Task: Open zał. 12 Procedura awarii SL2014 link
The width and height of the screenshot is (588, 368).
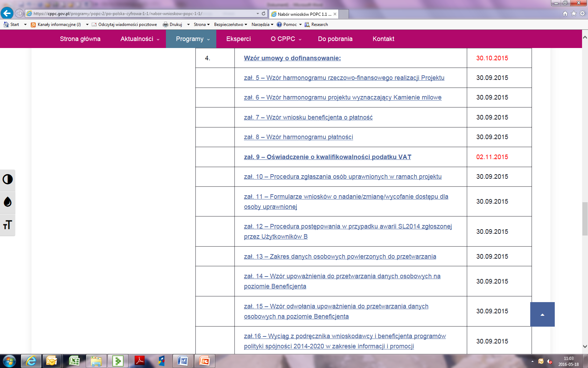Action: pos(348,232)
